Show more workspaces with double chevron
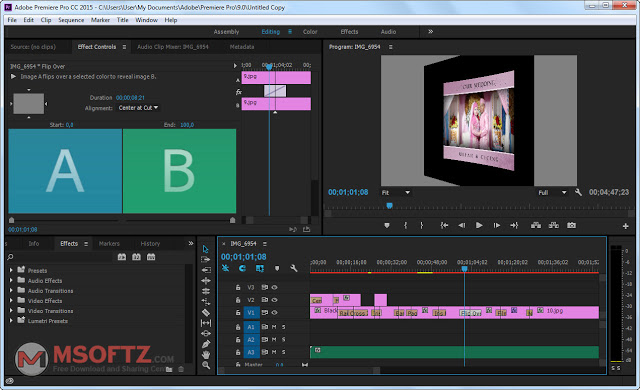The image size is (640, 390). click(x=430, y=31)
